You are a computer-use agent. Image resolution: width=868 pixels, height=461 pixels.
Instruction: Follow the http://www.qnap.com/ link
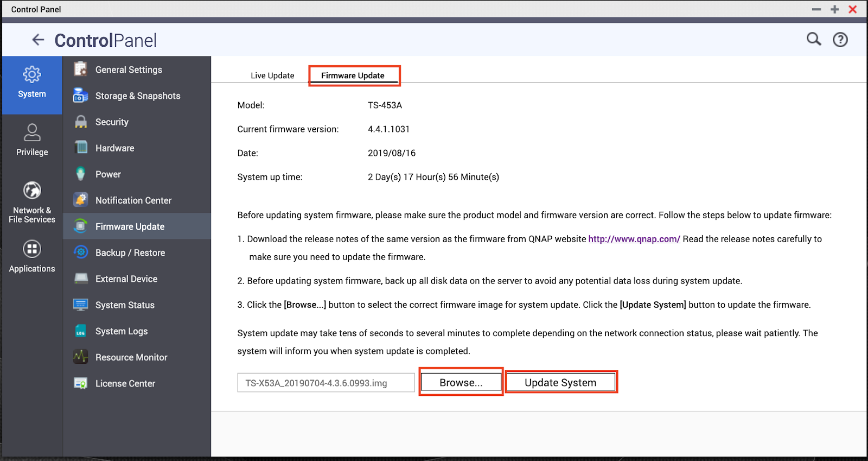[634, 239]
